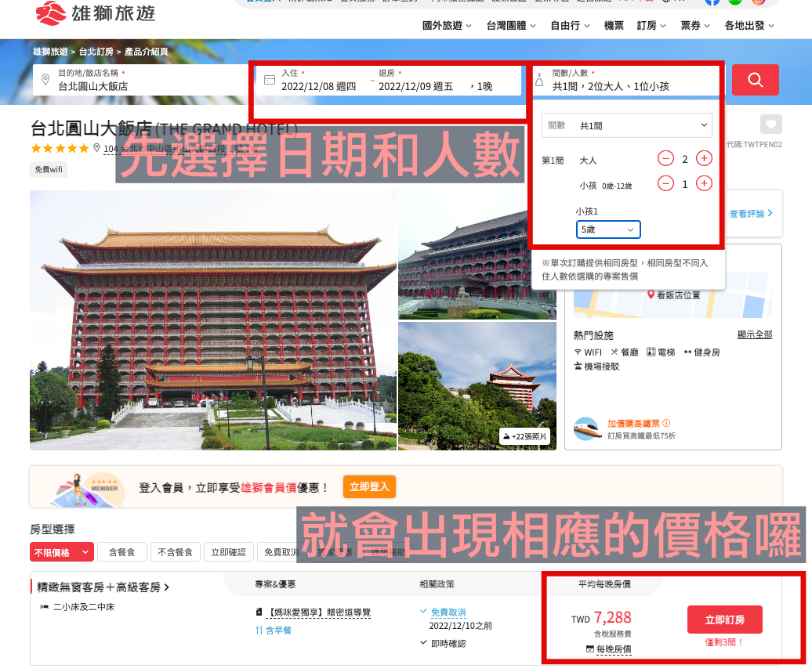Click the 雄獅旅遊 lion logo

click(95, 13)
